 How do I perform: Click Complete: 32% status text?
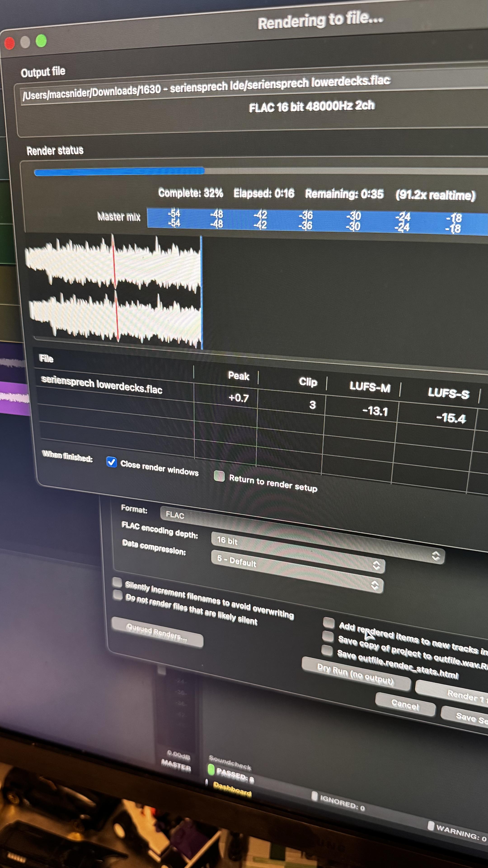click(x=191, y=193)
